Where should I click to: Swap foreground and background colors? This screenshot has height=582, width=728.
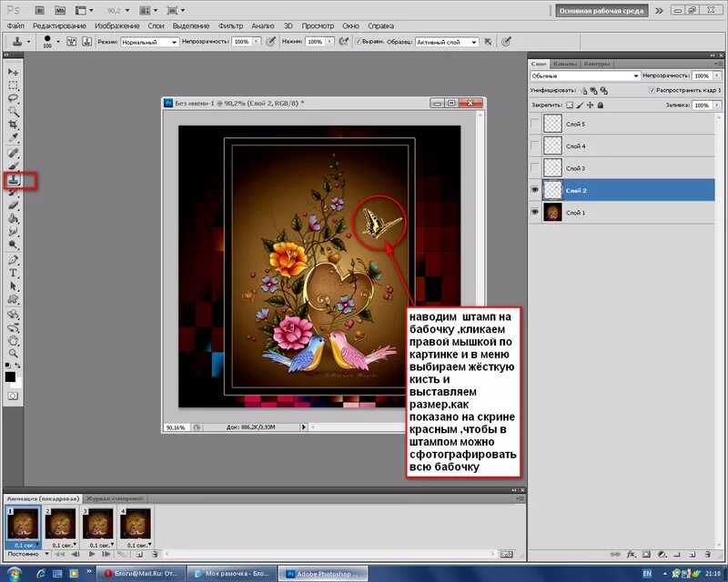coord(17,366)
